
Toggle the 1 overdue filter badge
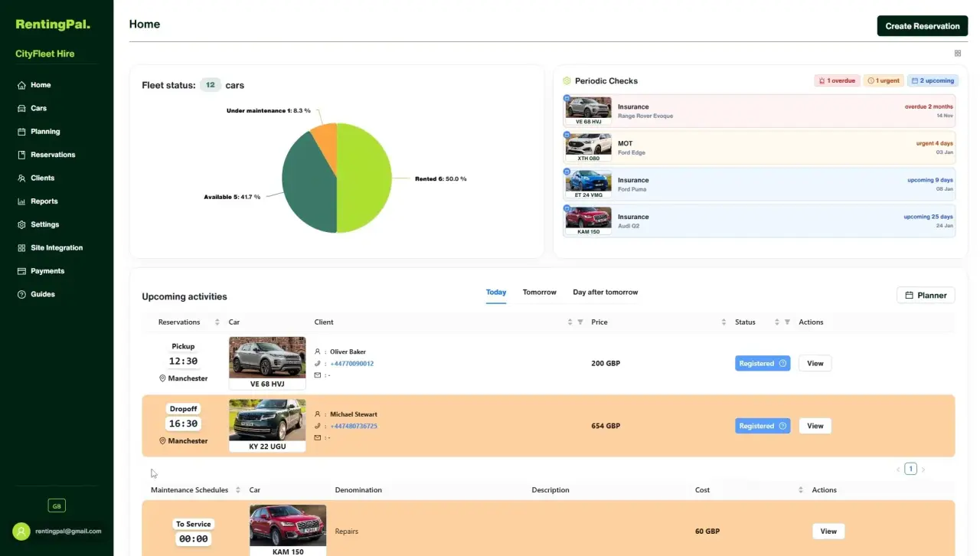tap(837, 80)
